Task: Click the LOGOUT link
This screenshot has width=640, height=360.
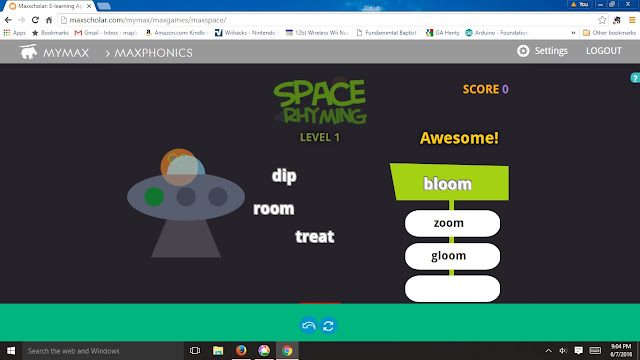Action: [604, 51]
